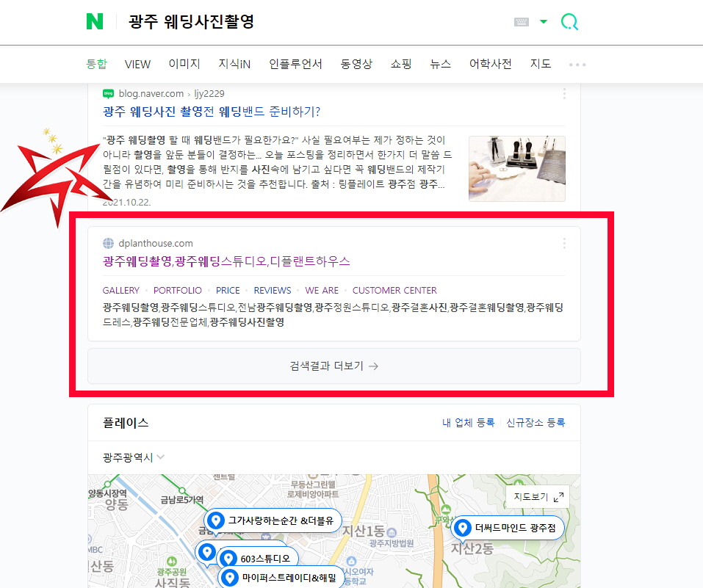The image size is (703, 588).
Task: Open the blog result options kebab menu
Action: (x=564, y=94)
